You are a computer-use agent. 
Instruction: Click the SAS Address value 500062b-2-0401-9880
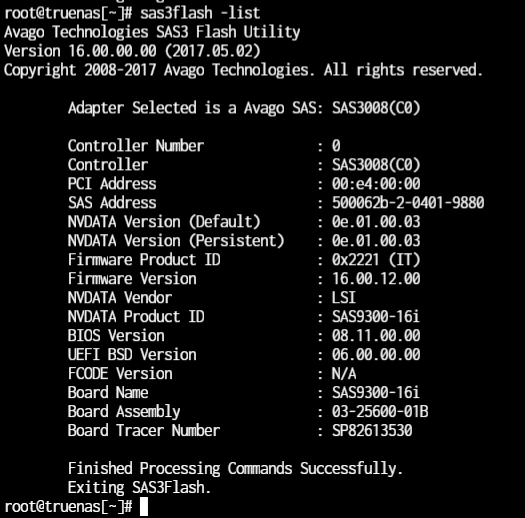pyautogui.click(x=408, y=203)
